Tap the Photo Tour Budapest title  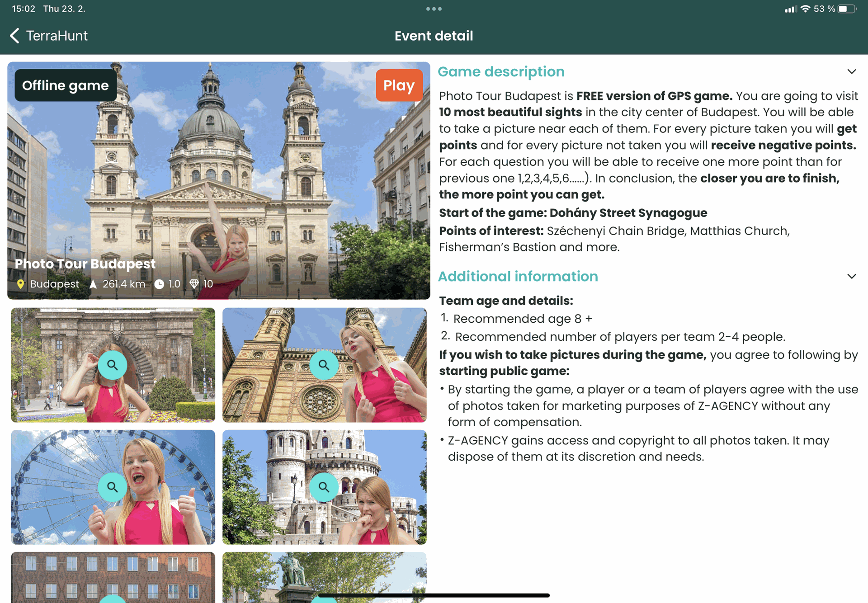point(85,264)
